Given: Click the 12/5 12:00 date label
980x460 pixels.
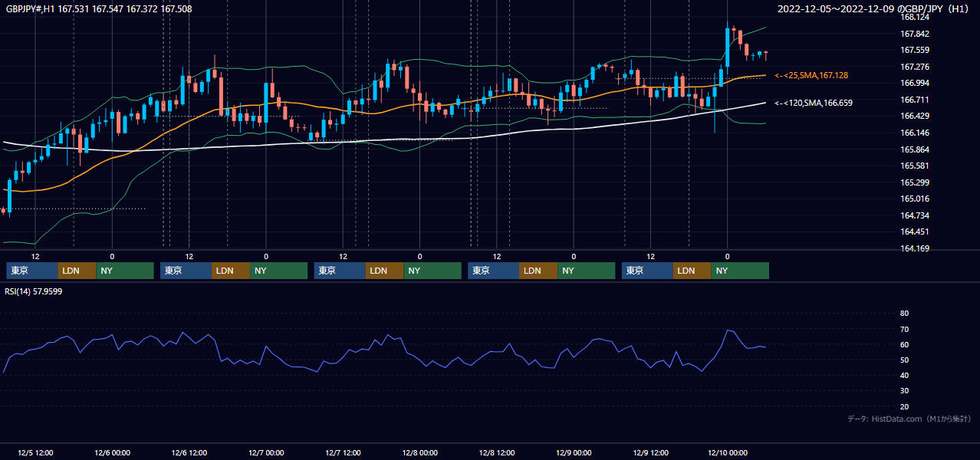Looking at the screenshot, I should click(x=35, y=452).
